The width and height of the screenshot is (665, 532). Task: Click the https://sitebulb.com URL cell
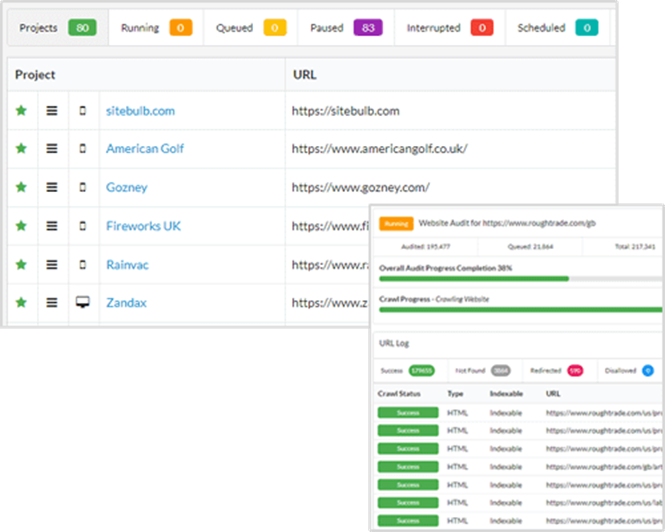tap(346, 111)
